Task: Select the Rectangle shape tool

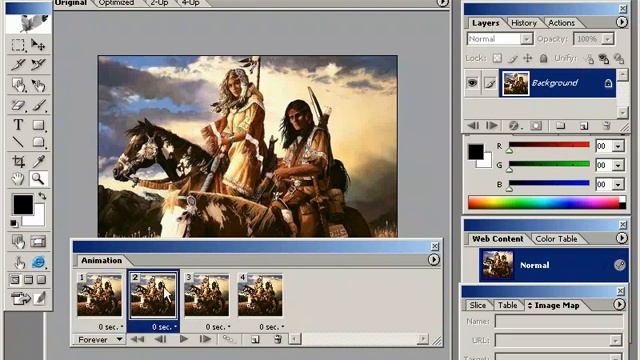Action: pos(38,124)
